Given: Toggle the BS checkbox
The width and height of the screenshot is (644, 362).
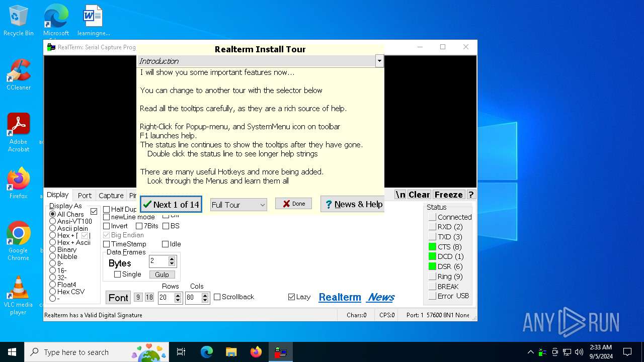Looking at the screenshot, I should pyautogui.click(x=166, y=226).
